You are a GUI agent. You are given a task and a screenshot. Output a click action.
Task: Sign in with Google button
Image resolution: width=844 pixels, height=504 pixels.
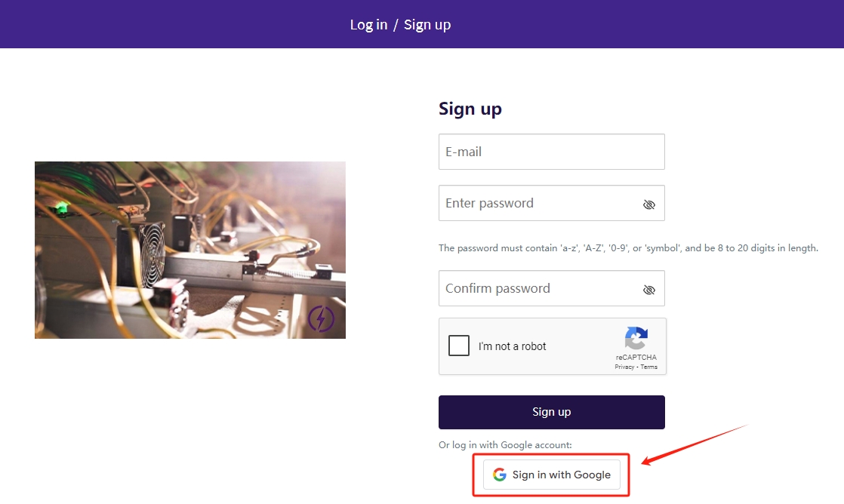(552, 475)
